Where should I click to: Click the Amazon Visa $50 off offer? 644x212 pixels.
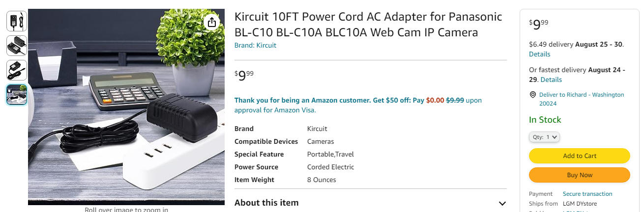tap(358, 105)
